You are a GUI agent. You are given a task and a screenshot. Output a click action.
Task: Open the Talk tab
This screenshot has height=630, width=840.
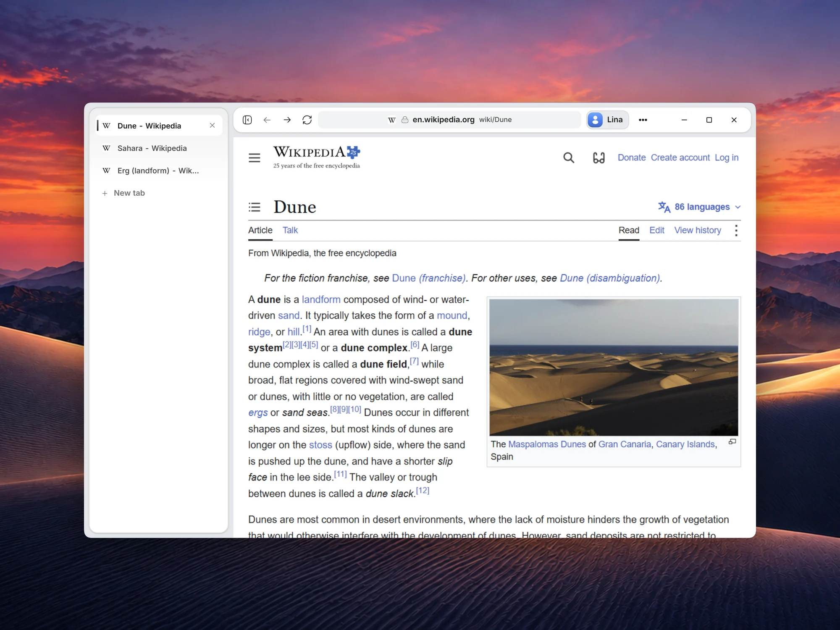click(290, 230)
